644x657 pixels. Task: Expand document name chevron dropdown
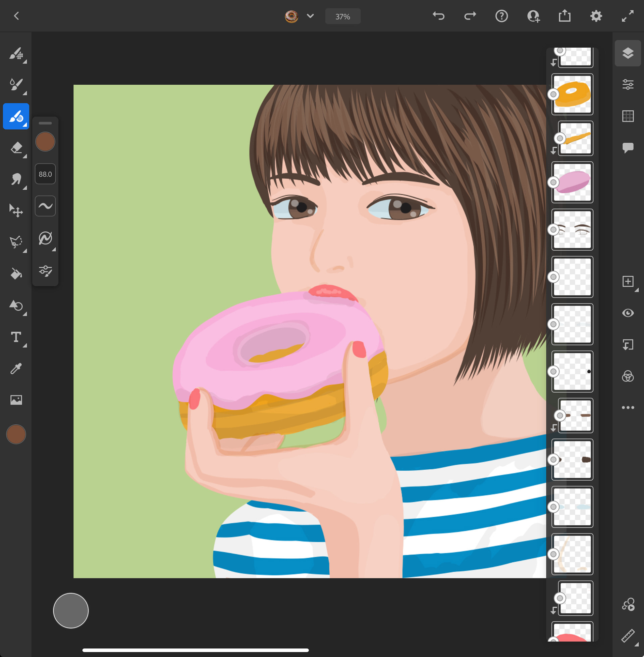coord(310,16)
